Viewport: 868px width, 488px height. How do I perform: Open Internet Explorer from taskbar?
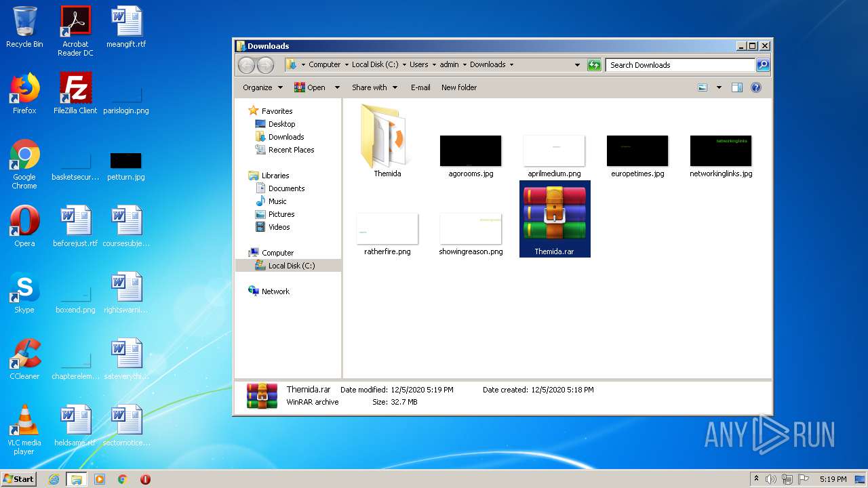point(54,479)
